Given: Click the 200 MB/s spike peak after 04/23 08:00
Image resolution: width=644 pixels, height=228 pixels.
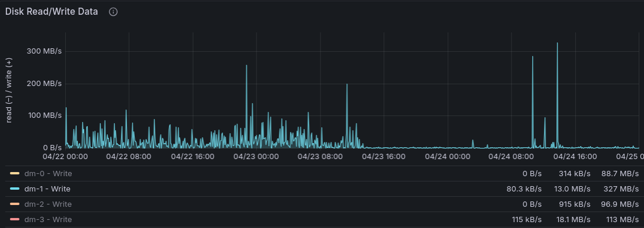Looking at the screenshot, I should [x=347, y=84].
